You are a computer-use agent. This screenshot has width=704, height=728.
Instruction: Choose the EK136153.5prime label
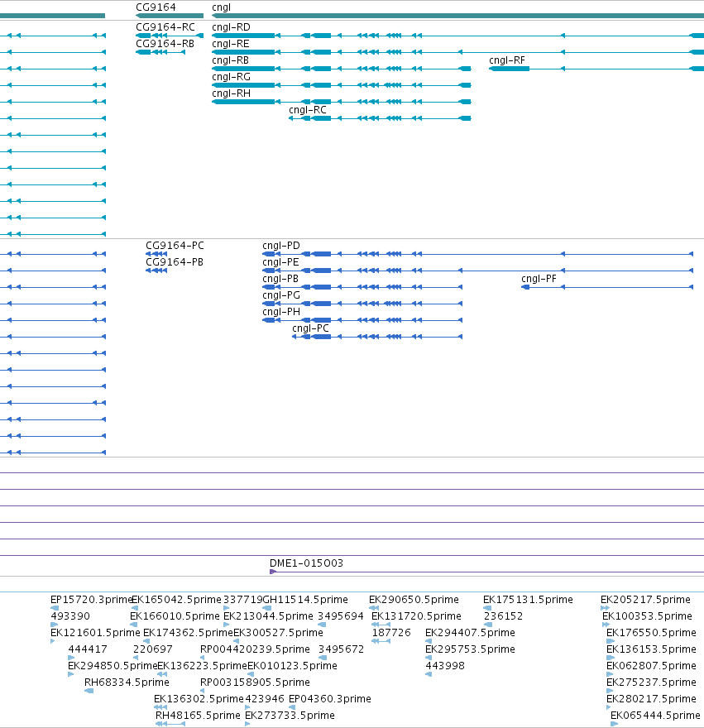(x=651, y=649)
